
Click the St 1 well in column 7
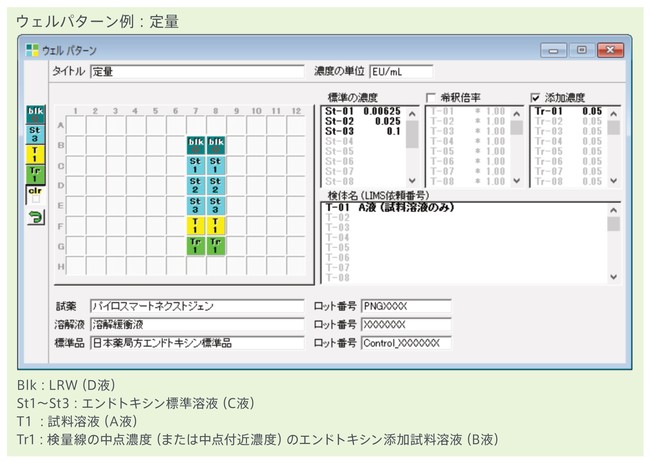coord(196,165)
